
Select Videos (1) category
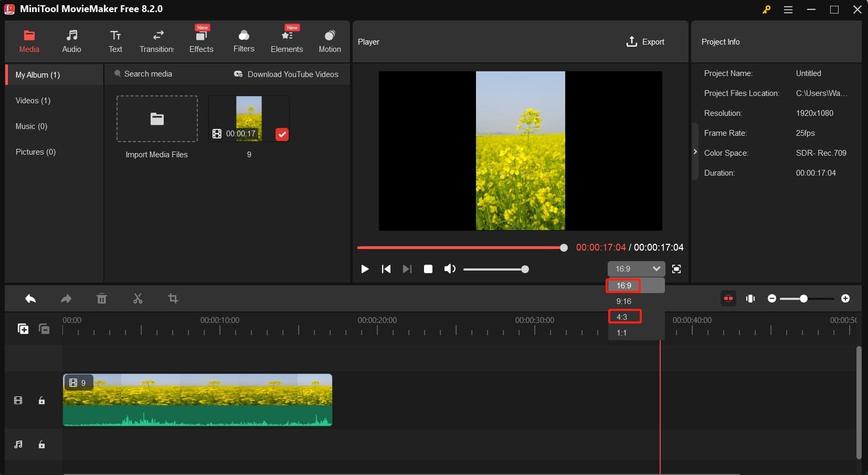point(33,101)
